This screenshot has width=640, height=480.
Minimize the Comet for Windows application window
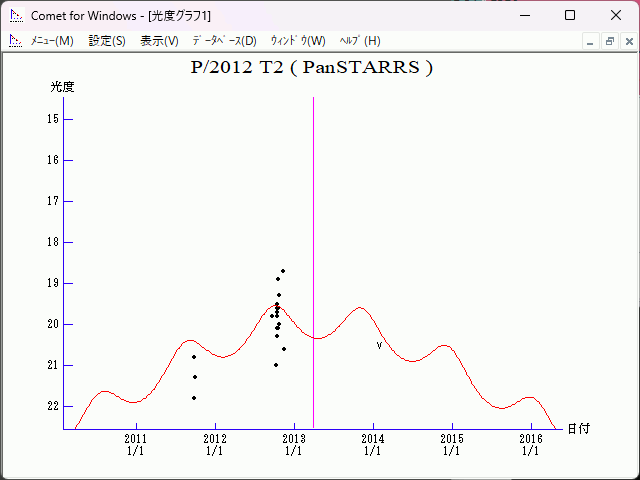point(524,16)
